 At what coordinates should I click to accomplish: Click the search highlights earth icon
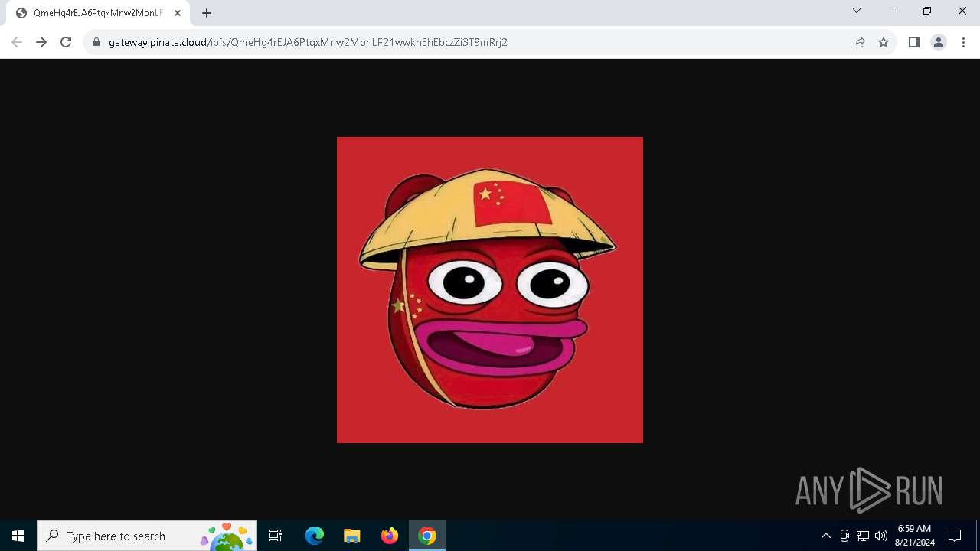click(x=227, y=536)
